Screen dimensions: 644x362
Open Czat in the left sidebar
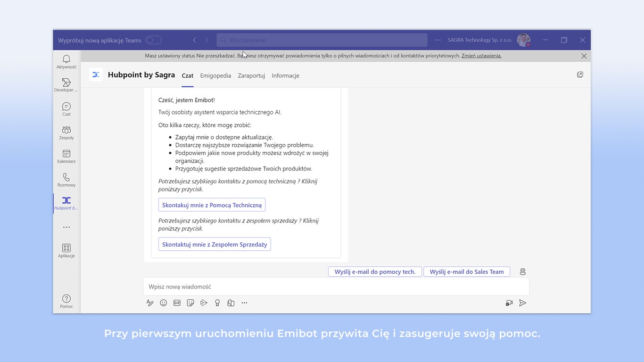pos(66,109)
